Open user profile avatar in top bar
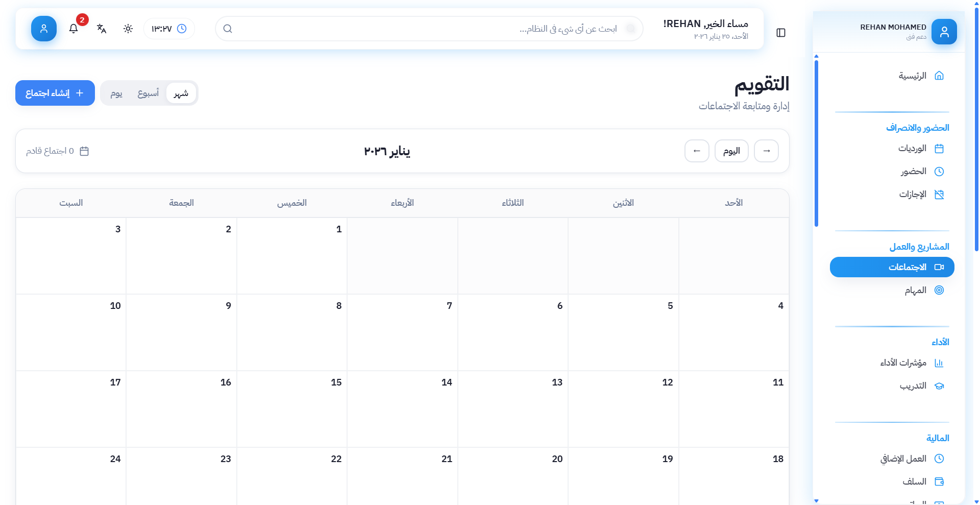This screenshot has width=980, height=505. [44, 29]
